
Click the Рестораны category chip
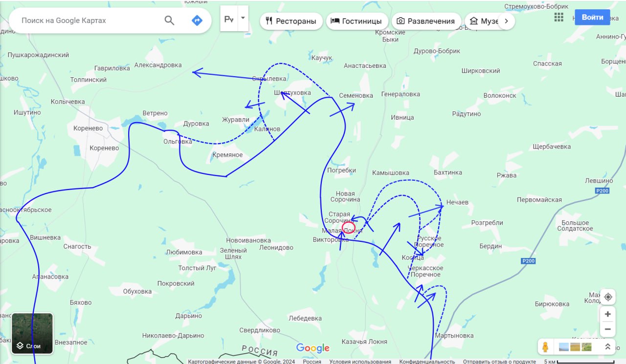pyautogui.click(x=291, y=21)
